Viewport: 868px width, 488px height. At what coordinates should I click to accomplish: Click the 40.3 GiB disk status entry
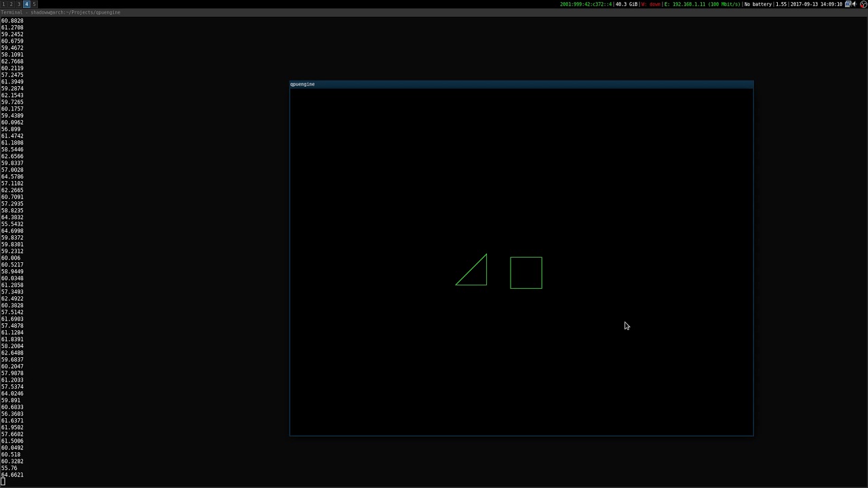click(x=626, y=4)
